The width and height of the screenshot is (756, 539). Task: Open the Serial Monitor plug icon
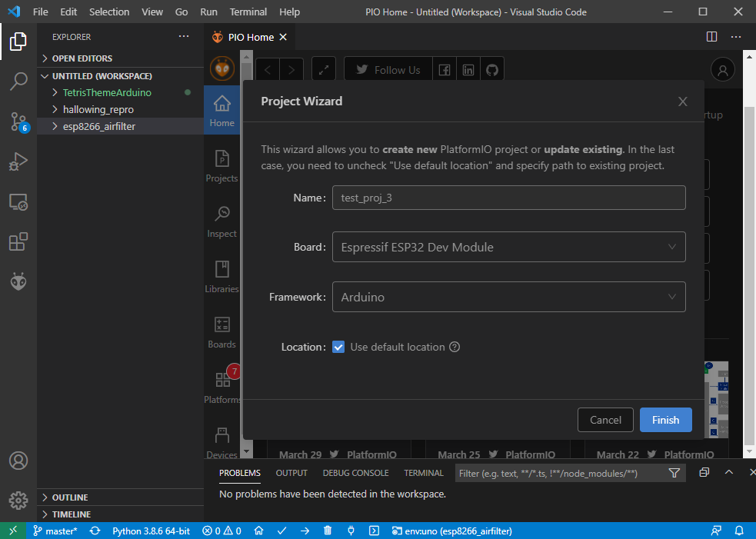350,531
